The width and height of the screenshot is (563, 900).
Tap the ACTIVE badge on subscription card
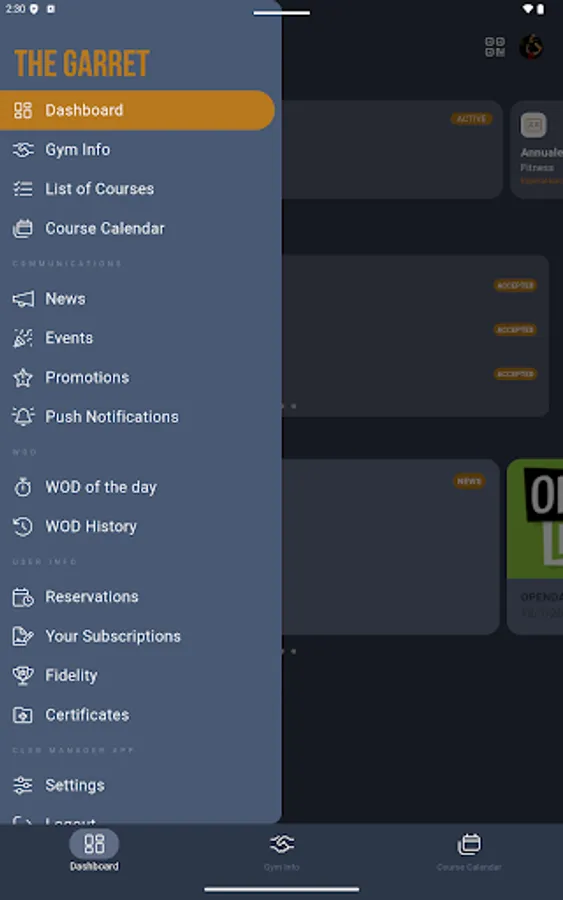tap(471, 119)
